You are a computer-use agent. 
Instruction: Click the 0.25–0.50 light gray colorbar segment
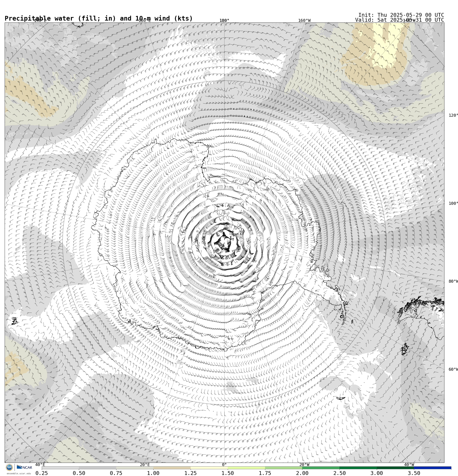coord(60,468)
